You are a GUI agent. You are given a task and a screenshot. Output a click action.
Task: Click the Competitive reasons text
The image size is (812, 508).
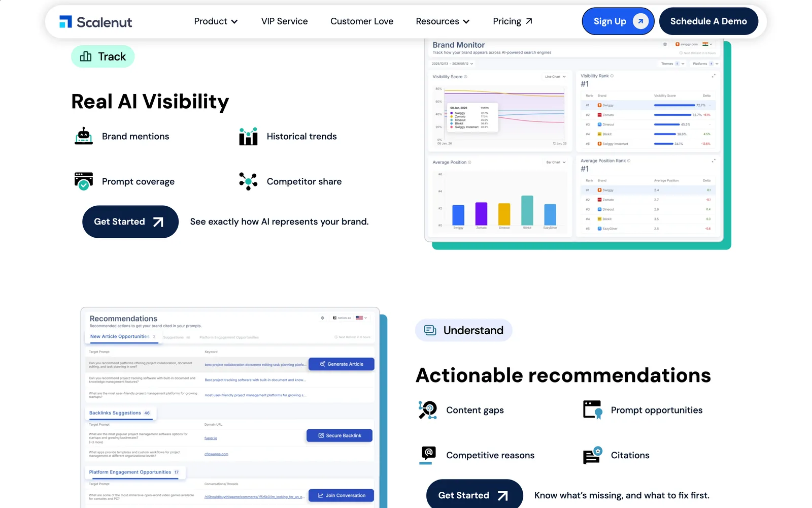click(x=490, y=455)
